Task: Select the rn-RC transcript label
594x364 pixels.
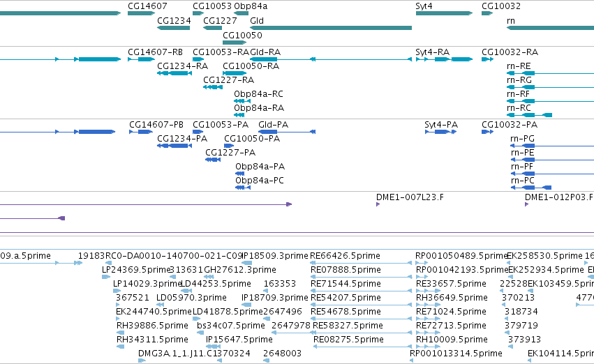Action: [519, 108]
